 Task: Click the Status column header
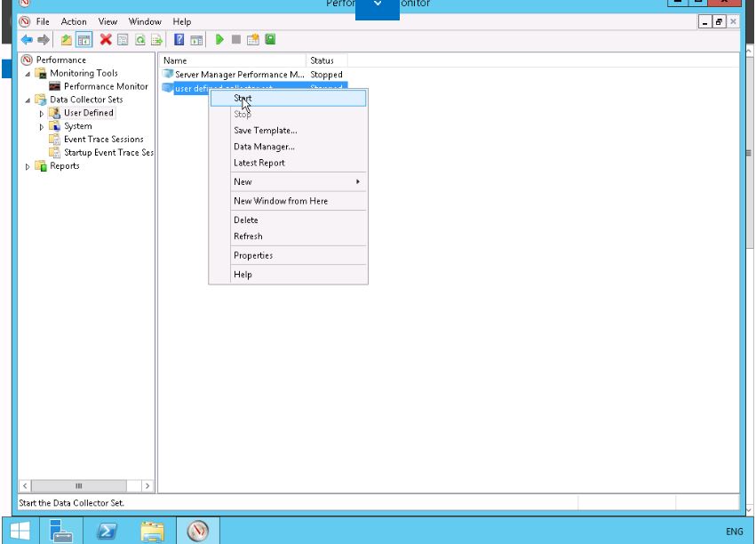tap(322, 60)
